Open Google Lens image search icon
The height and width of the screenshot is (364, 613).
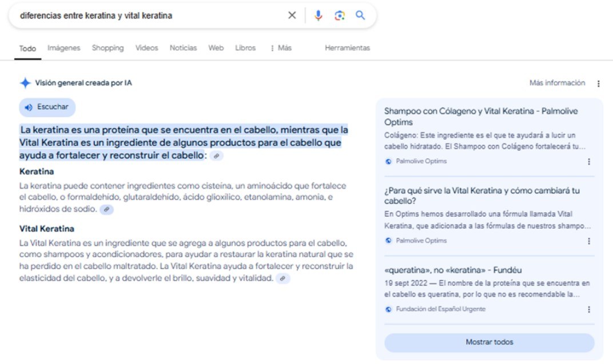coord(340,15)
